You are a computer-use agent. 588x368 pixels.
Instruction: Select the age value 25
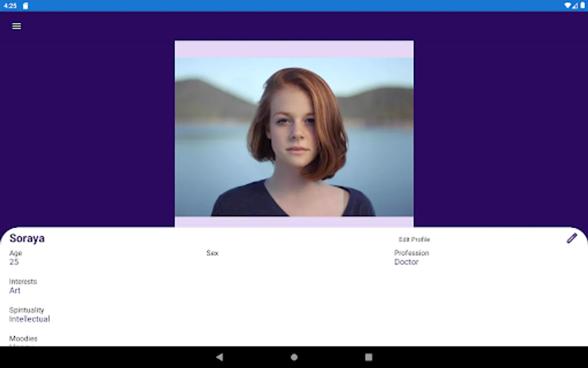point(14,262)
